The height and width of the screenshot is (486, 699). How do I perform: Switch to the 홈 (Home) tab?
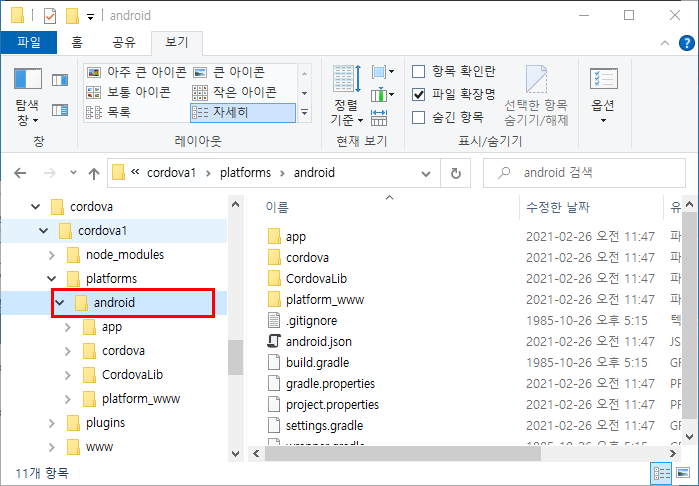pos(77,42)
